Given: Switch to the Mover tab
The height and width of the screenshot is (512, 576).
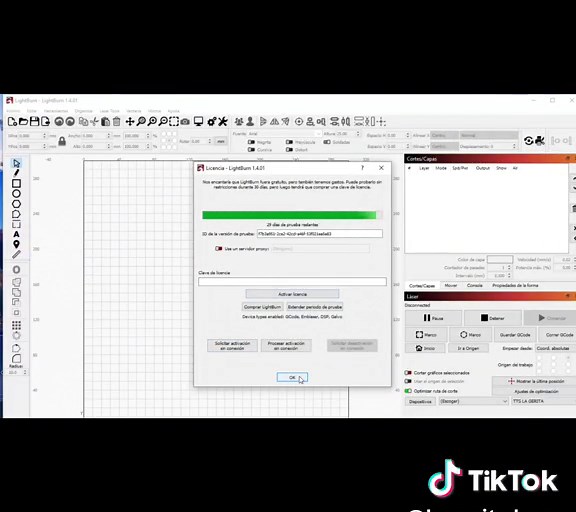Looking at the screenshot, I should [451, 285].
